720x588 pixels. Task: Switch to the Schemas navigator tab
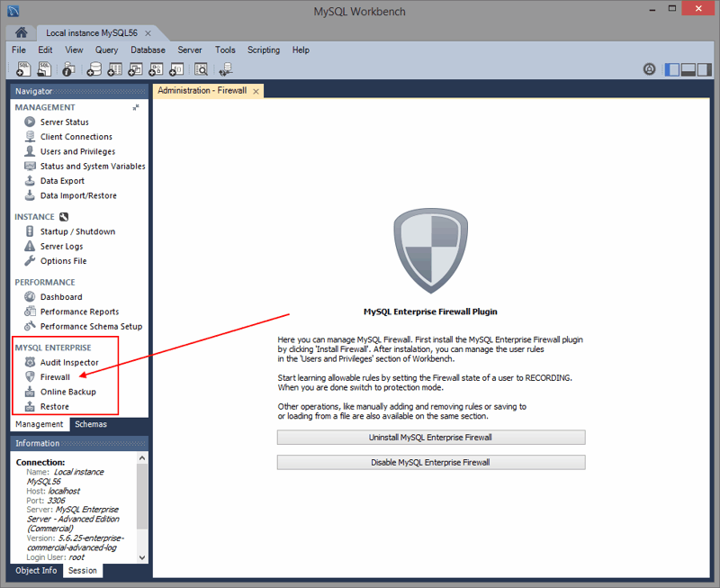pyautogui.click(x=91, y=424)
